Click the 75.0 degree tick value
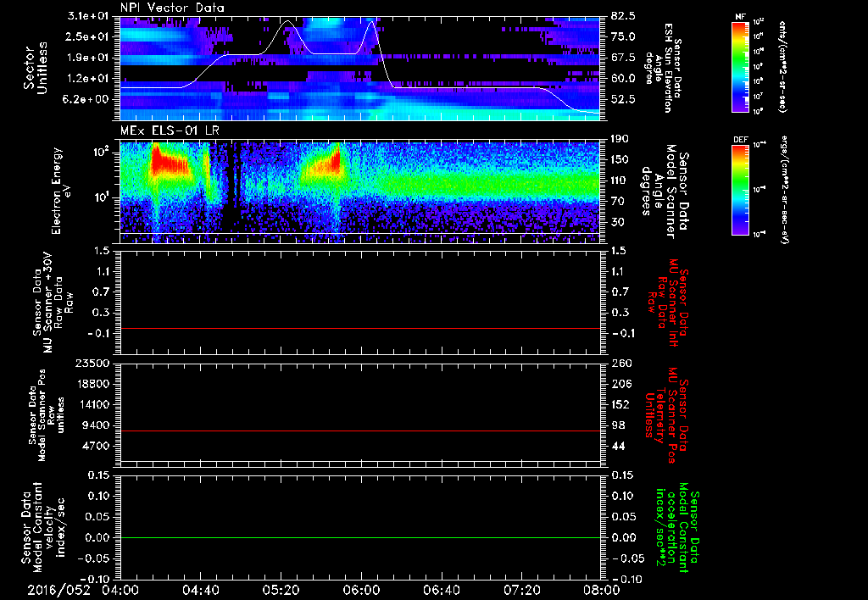 pyautogui.click(x=623, y=36)
